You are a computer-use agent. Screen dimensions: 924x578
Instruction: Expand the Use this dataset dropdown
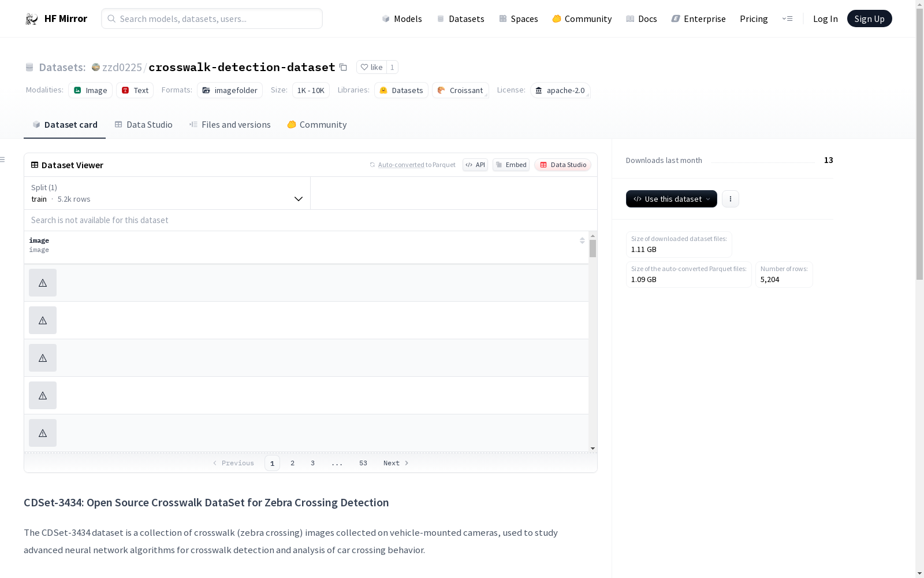pos(672,199)
